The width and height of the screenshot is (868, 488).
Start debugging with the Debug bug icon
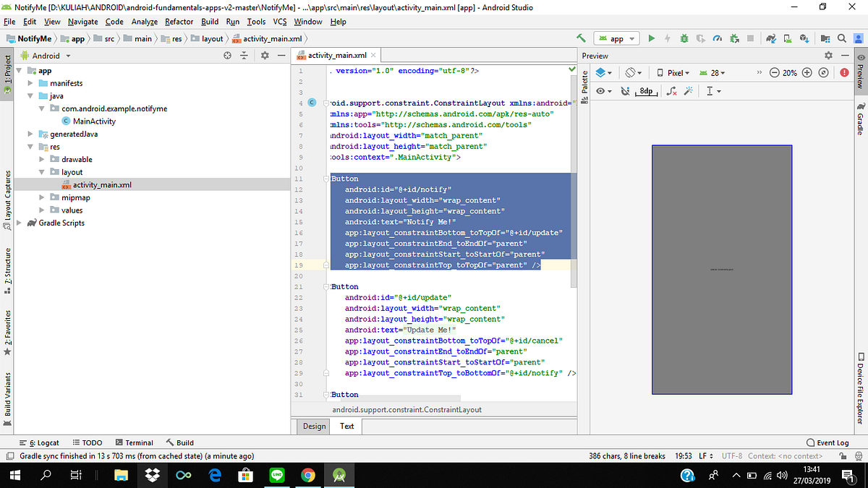(x=684, y=38)
